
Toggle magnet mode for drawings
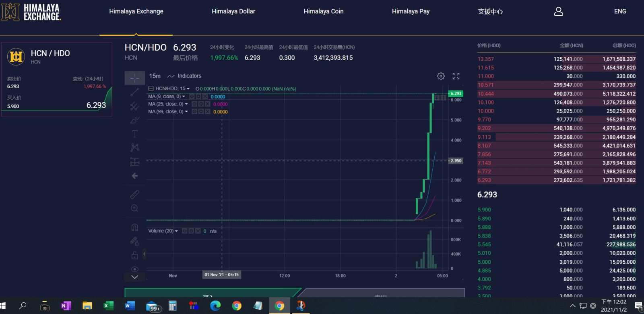134,227
